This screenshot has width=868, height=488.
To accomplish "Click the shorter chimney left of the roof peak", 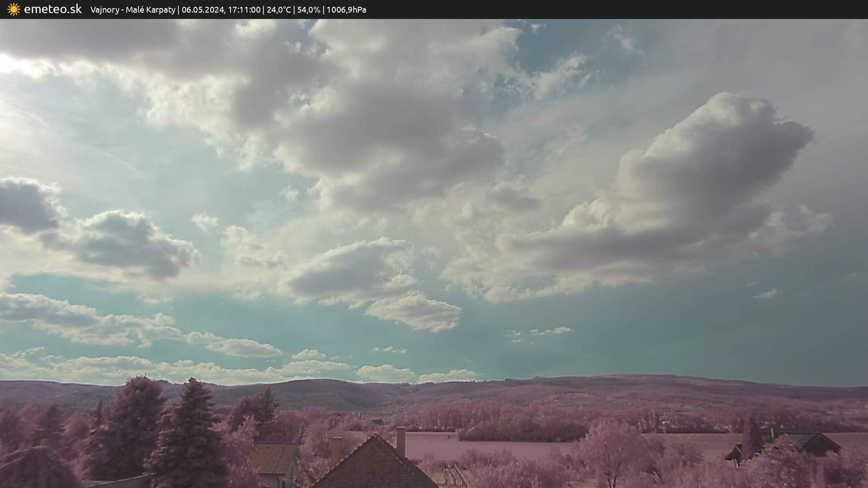I will tap(336, 450).
